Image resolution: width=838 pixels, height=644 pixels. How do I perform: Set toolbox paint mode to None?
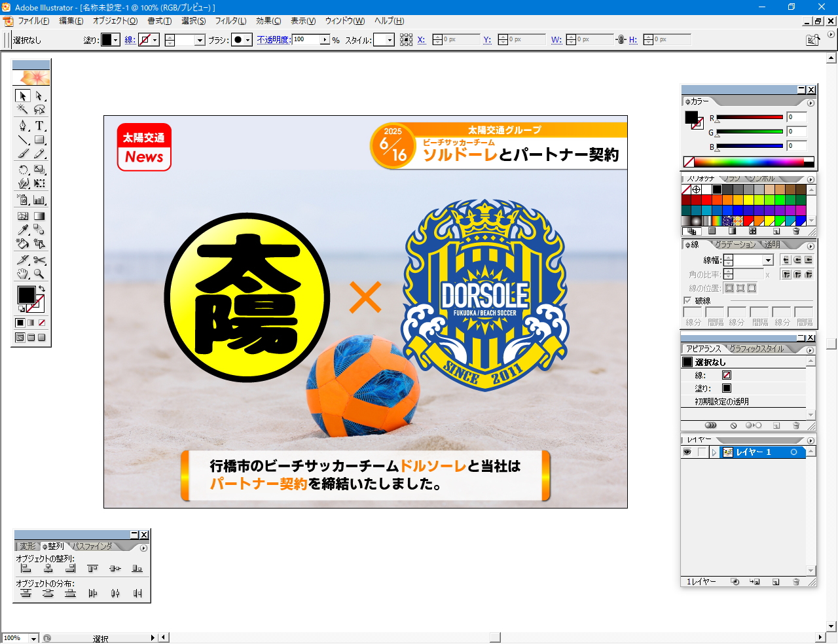[x=42, y=323]
